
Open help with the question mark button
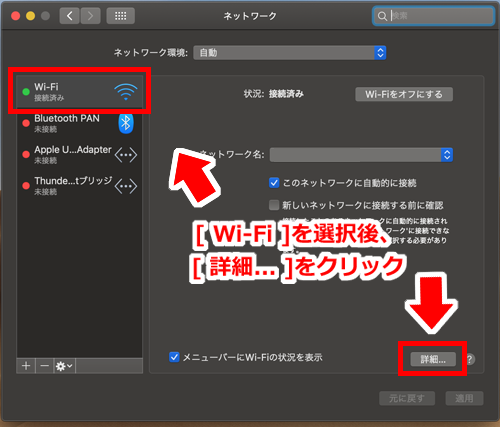470,359
